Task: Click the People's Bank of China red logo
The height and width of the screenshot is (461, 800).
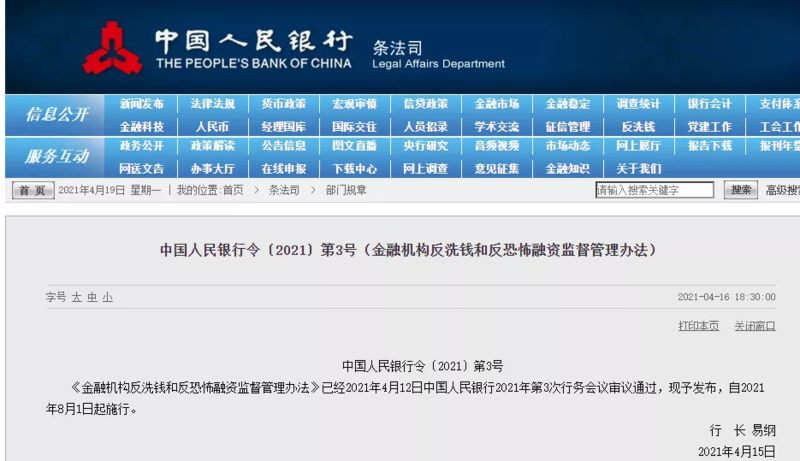Action: (x=112, y=48)
